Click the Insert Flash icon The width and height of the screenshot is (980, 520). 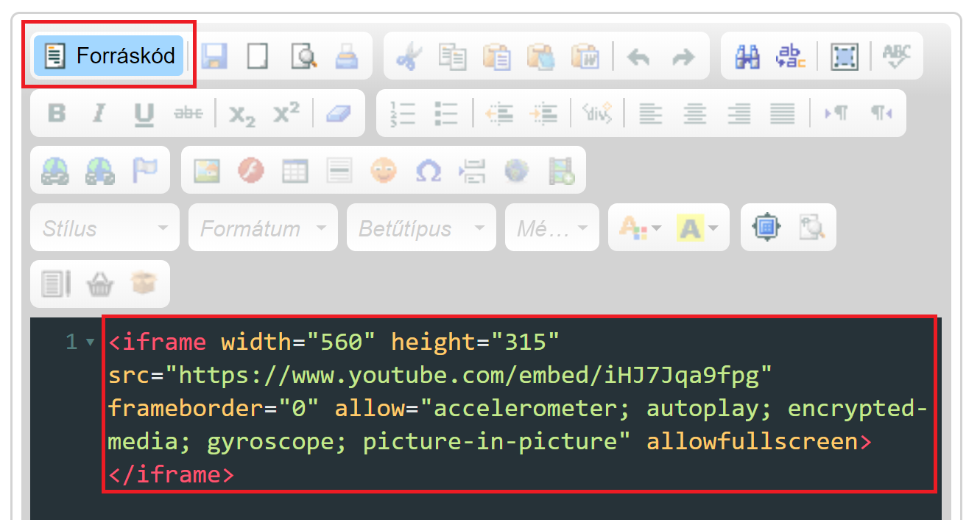pyautogui.click(x=250, y=170)
